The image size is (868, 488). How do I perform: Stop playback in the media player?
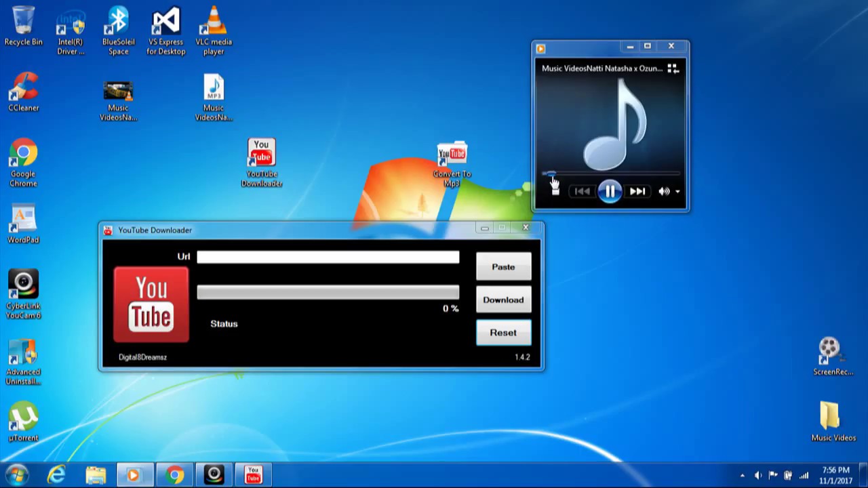(555, 192)
